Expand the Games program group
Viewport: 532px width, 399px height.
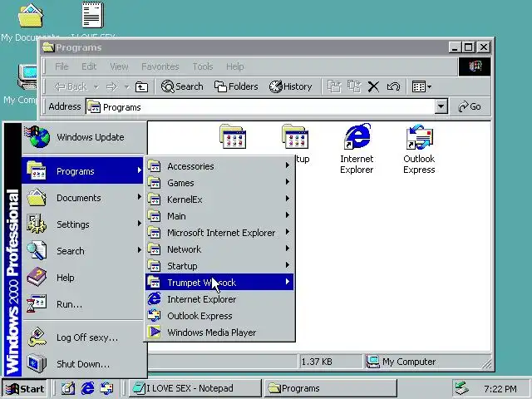tap(219, 183)
